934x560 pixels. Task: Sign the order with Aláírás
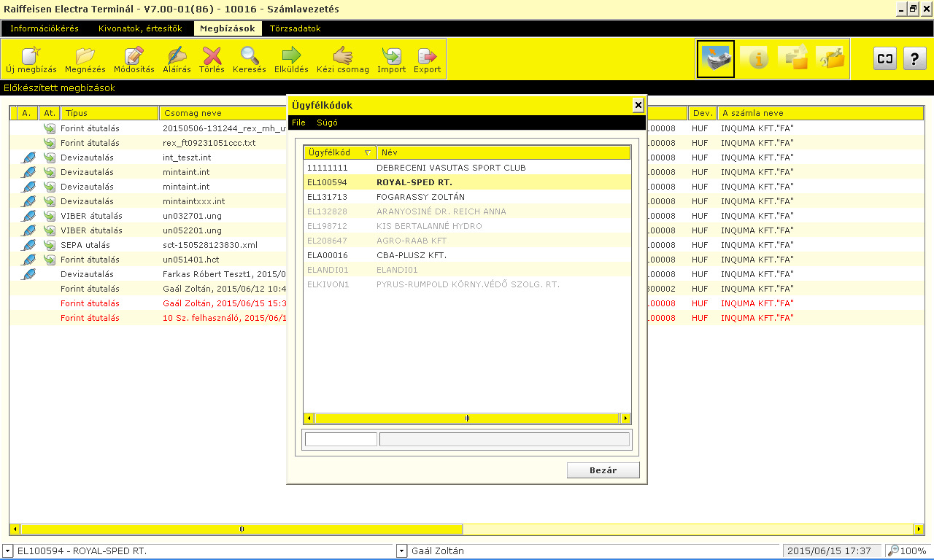[177, 59]
